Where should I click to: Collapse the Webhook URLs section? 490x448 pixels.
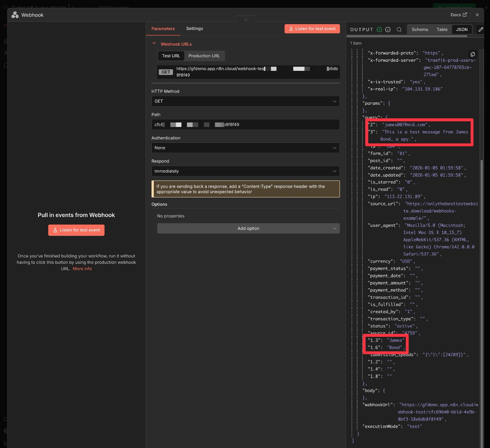[x=154, y=43]
